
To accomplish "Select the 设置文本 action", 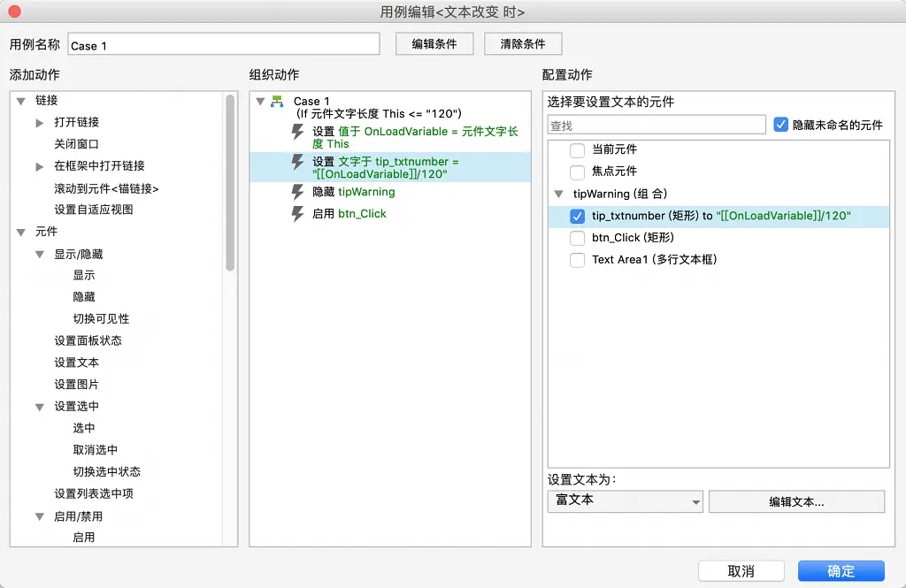I will click(x=77, y=363).
